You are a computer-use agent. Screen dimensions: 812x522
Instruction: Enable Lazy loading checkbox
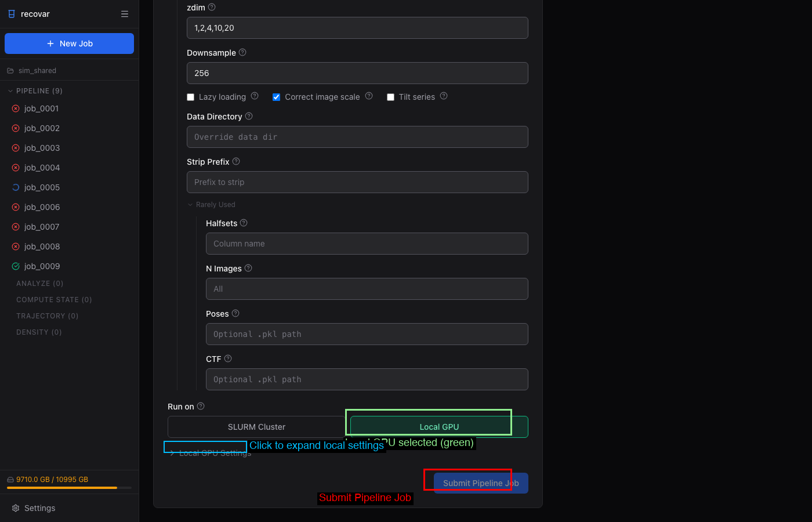(190, 97)
